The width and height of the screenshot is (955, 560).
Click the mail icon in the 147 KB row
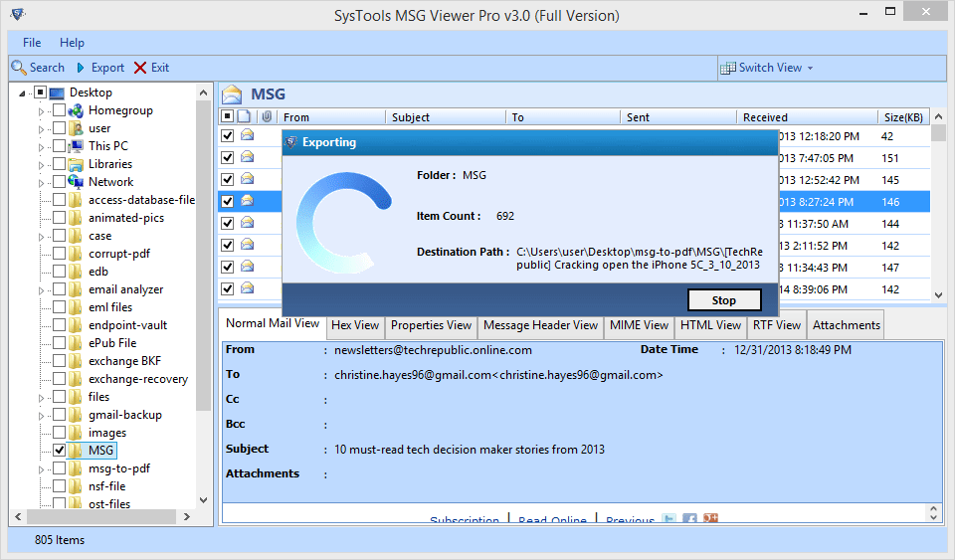click(248, 267)
